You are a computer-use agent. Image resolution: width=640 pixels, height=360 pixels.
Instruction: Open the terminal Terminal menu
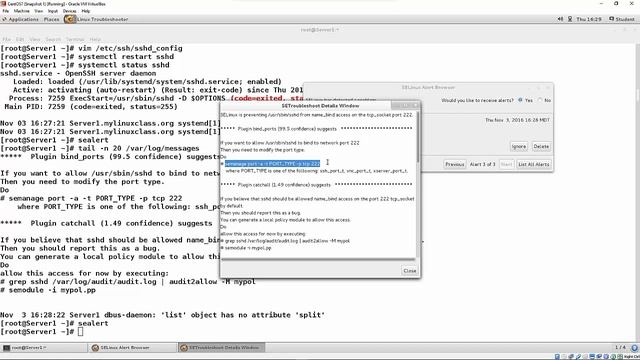(x=75, y=39)
